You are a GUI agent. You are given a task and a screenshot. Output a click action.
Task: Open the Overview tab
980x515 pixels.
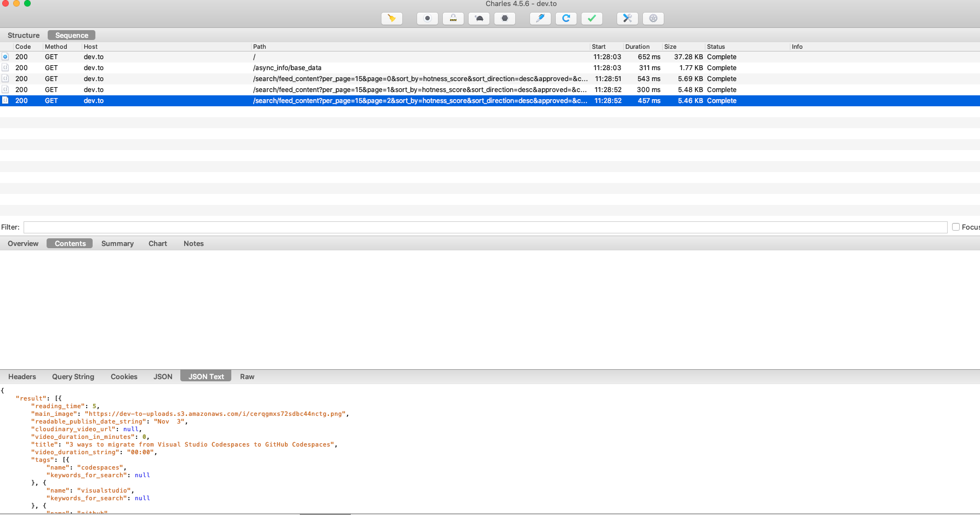click(x=23, y=243)
